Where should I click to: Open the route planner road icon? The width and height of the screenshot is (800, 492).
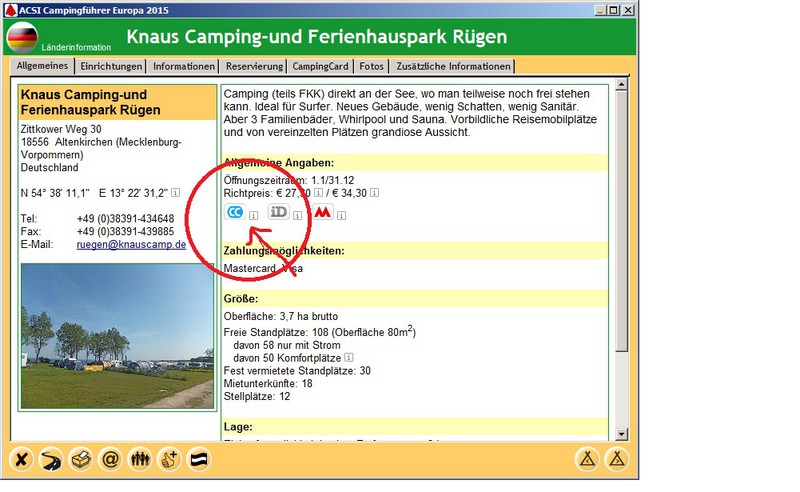[50, 460]
